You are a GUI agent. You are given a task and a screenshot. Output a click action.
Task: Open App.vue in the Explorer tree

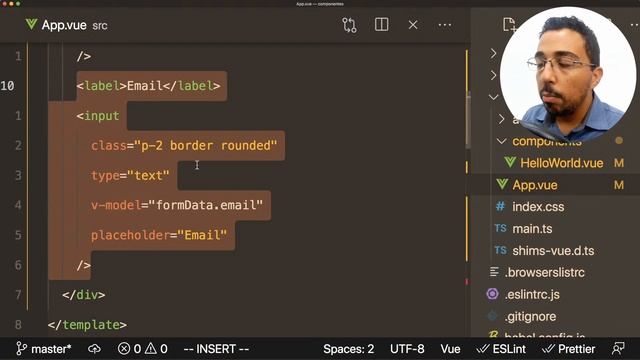[535, 185]
